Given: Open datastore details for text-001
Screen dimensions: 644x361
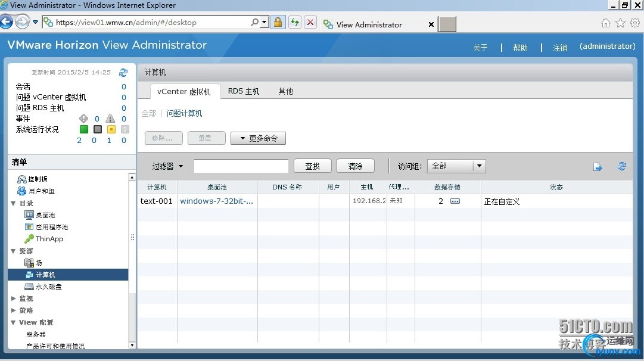Looking at the screenshot, I should 455,201.
